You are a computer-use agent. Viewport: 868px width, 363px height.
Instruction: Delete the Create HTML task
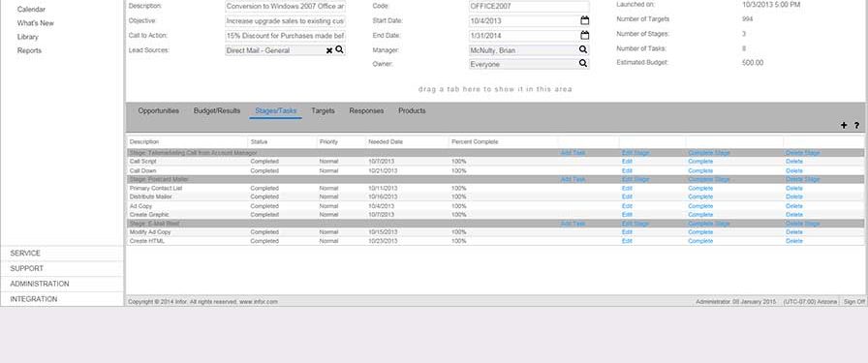click(793, 241)
